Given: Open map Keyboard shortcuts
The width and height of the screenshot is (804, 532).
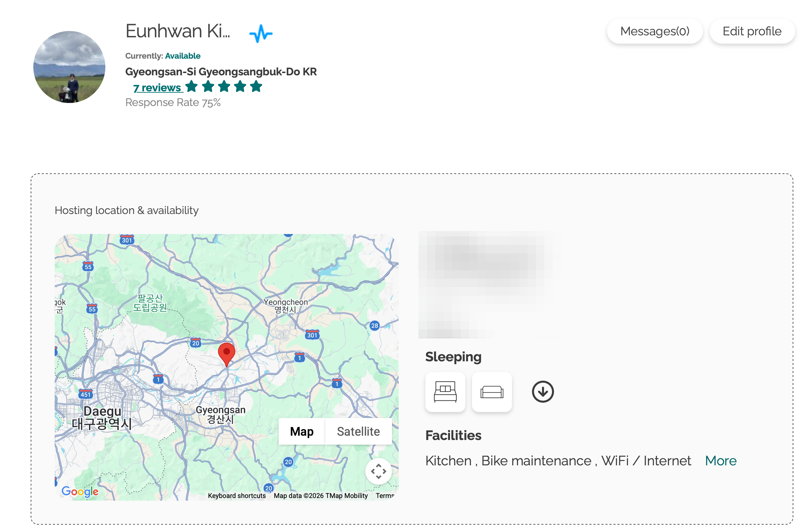Looking at the screenshot, I should 236,495.
